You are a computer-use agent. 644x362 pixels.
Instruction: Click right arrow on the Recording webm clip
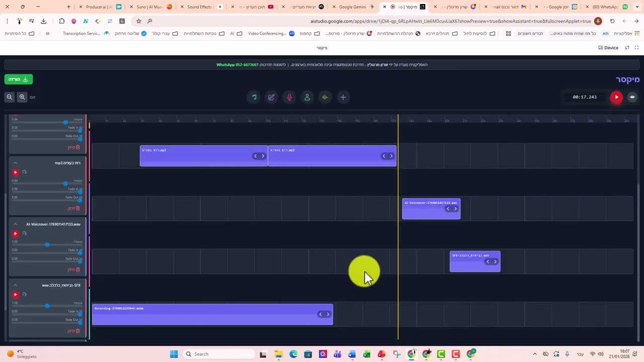click(x=328, y=314)
